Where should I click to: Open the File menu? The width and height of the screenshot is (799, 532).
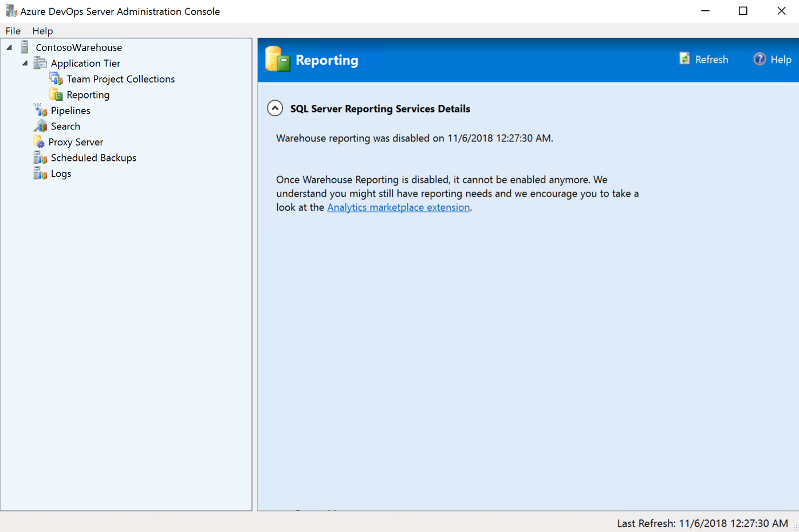pyautogui.click(x=13, y=31)
